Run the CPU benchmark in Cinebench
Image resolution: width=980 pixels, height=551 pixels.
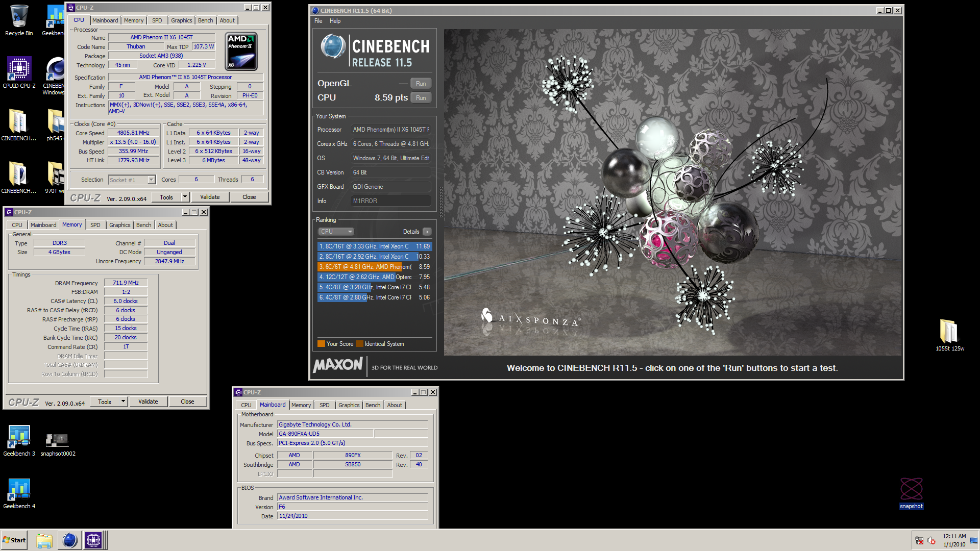pyautogui.click(x=421, y=98)
